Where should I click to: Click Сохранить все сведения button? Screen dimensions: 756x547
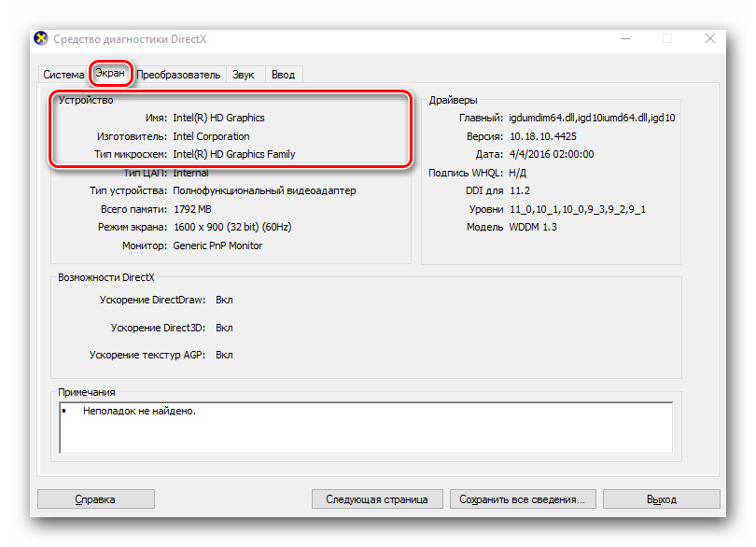pos(523,499)
